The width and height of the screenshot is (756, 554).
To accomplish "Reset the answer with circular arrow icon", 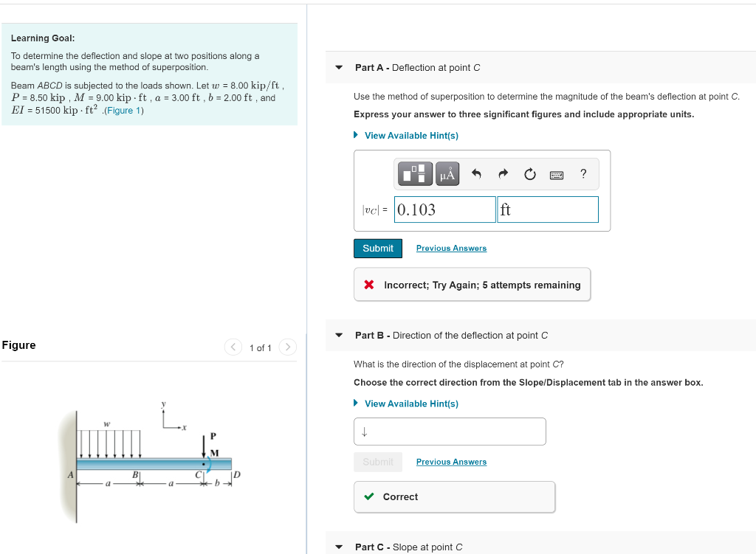I will click(x=529, y=173).
